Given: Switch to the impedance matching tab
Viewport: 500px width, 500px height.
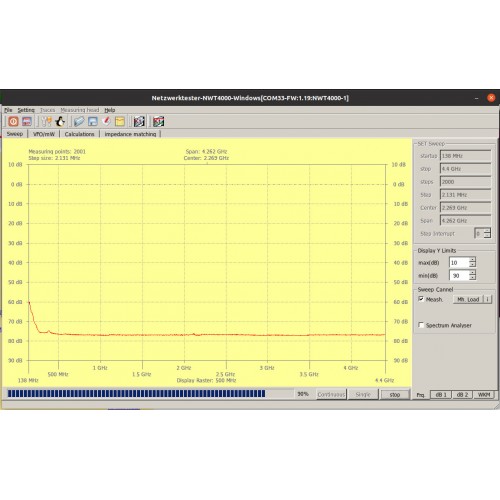Looking at the screenshot, I should coord(130,134).
